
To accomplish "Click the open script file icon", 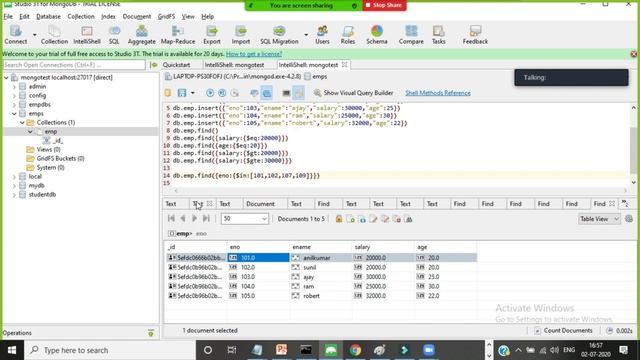I will pos(168,93).
